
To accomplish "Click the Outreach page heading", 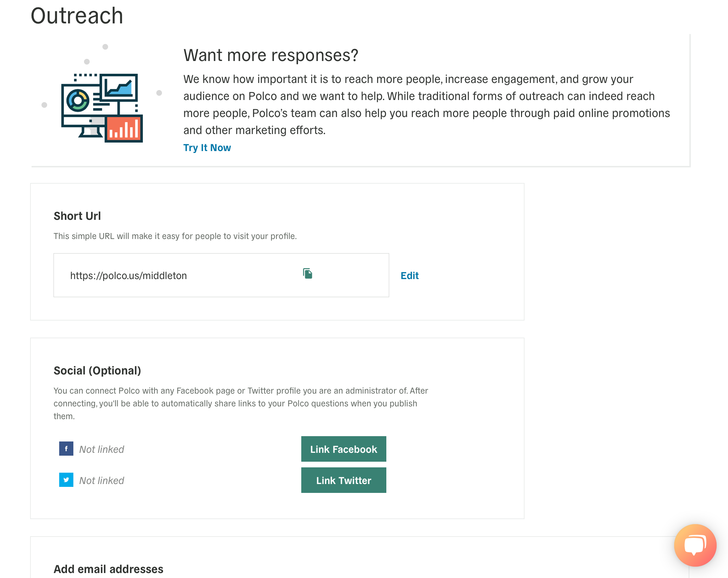I will pos(77,16).
